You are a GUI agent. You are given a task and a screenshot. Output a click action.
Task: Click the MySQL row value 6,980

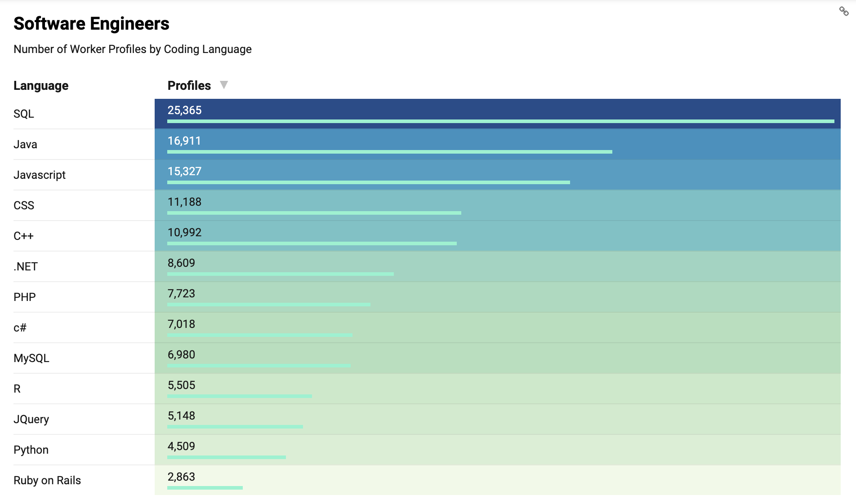point(181,355)
